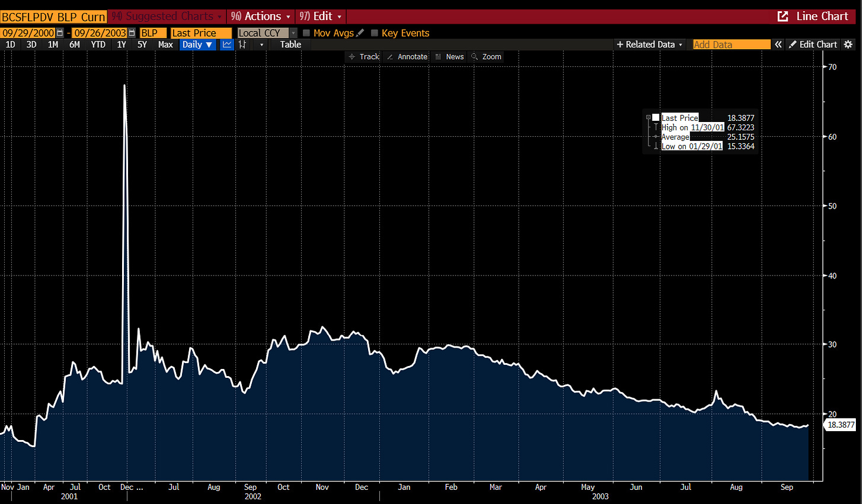
Task: Enable the Mov Avgs checkbox
Action: (x=306, y=33)
